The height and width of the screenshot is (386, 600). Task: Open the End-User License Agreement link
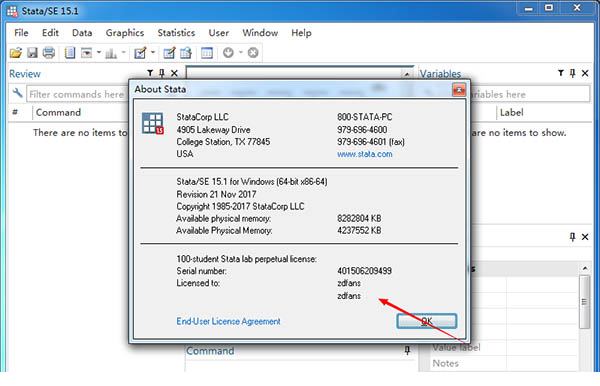point(228,321)
